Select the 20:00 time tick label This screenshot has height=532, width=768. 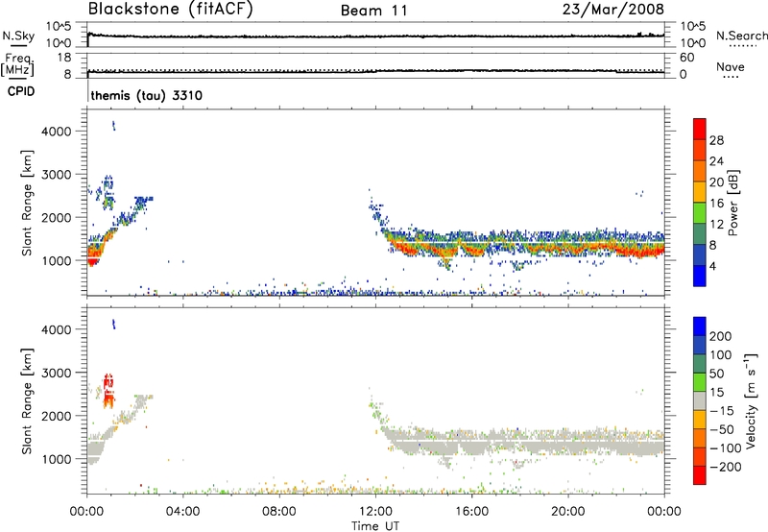[567, 512]
